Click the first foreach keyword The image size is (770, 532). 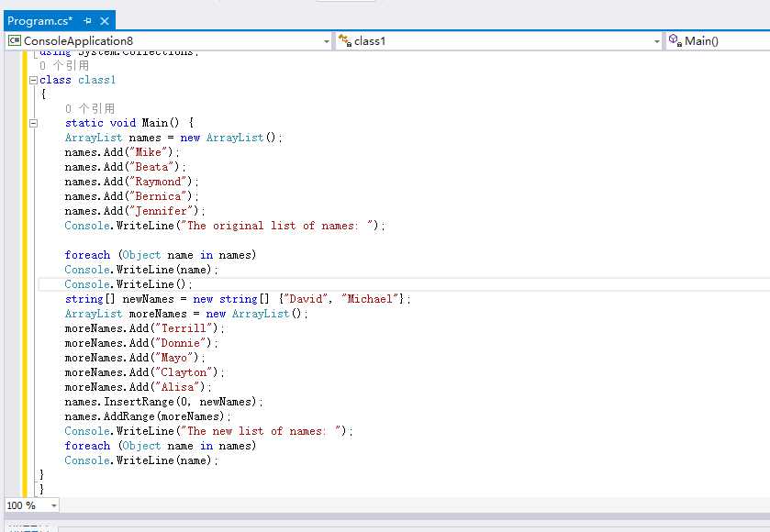coord(87,255)
